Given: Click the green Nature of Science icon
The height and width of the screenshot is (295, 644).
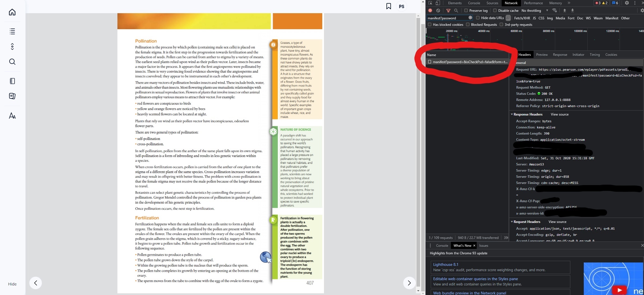Looking at the screenshot, I should [273, 131].
